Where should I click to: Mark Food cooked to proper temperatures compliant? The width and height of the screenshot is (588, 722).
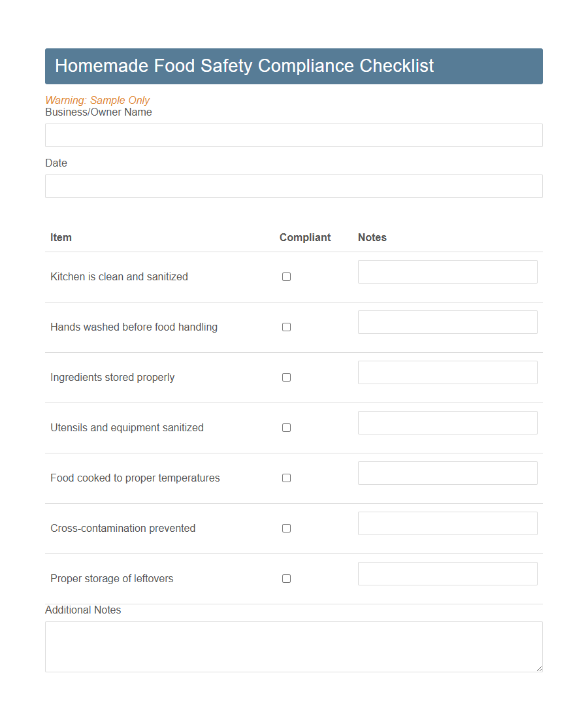tap(286, 478)
